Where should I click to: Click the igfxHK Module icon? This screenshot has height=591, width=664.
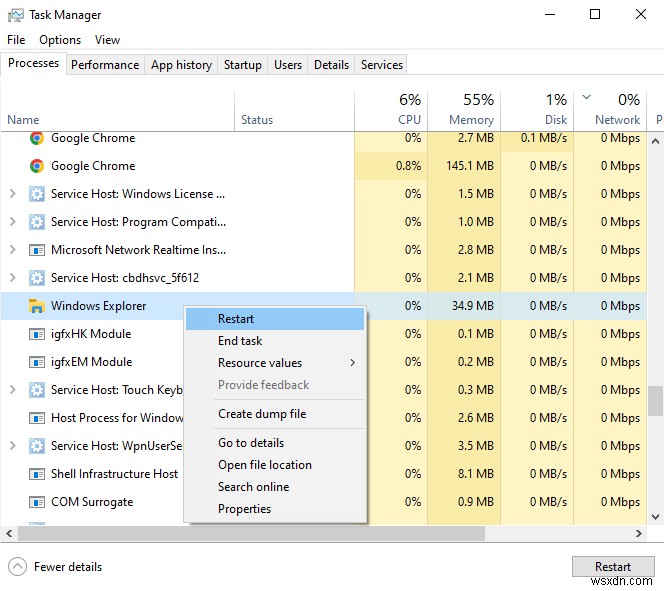point(37,334)
